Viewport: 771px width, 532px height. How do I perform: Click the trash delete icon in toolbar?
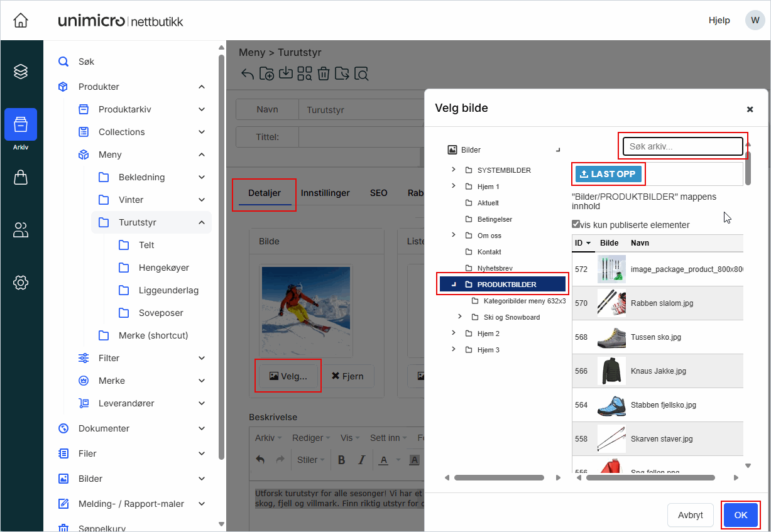tap(323, 73)
